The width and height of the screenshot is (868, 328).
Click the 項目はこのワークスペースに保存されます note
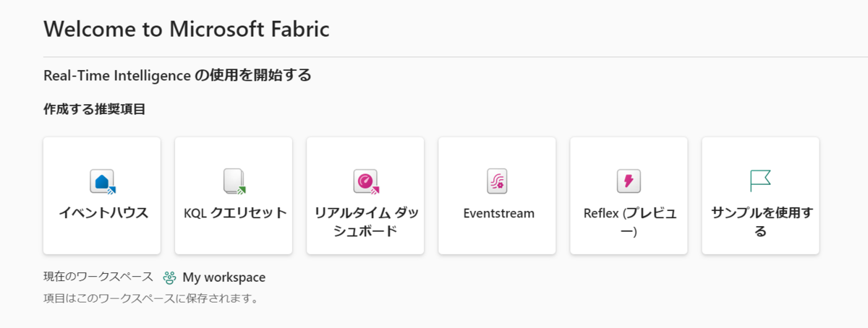click(x=151, y=298)
